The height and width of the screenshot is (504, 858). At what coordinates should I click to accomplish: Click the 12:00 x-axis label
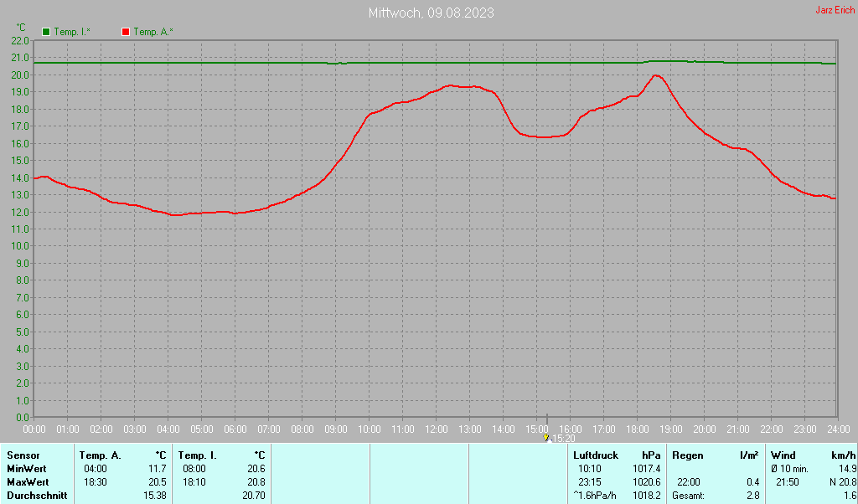(x=436, y=429)
